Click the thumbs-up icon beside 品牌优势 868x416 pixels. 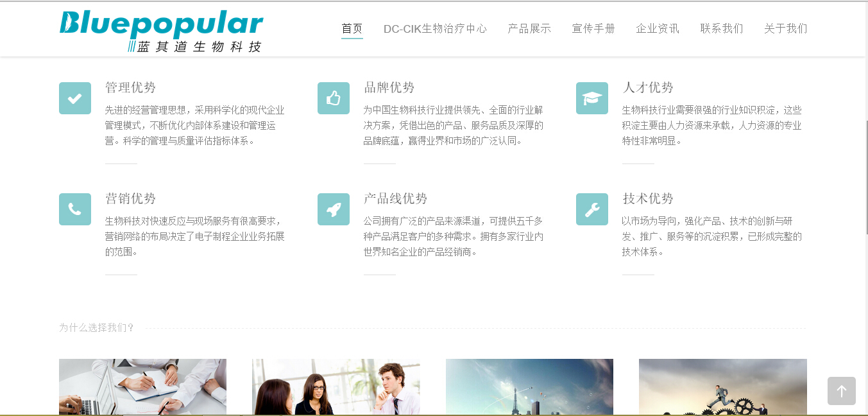(x=334, y=98)
